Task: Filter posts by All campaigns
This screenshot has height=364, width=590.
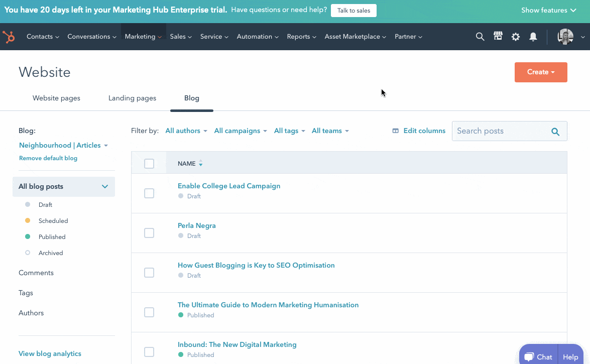Action: [241, 131]
